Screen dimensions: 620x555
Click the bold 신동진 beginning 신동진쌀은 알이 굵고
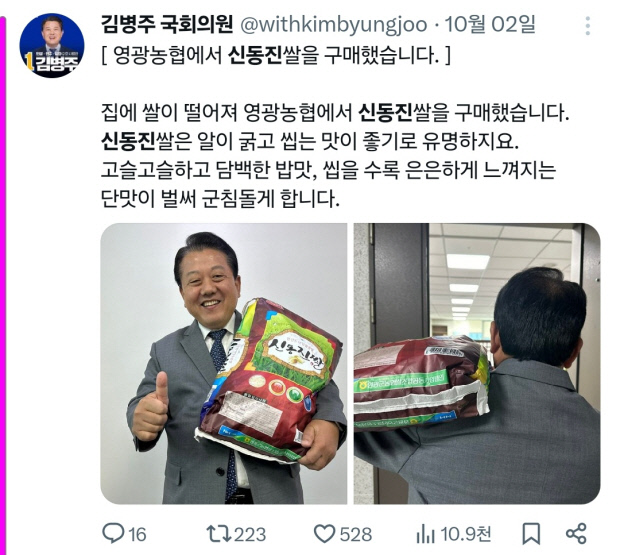(x=128, y=141)
